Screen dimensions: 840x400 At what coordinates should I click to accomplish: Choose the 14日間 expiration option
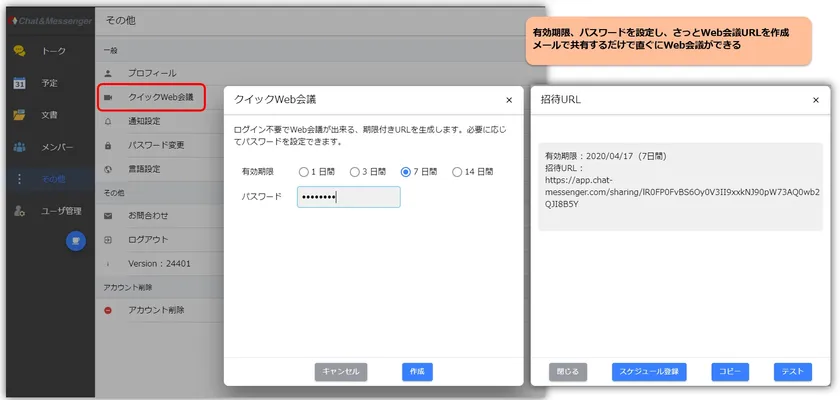(457, 172)
